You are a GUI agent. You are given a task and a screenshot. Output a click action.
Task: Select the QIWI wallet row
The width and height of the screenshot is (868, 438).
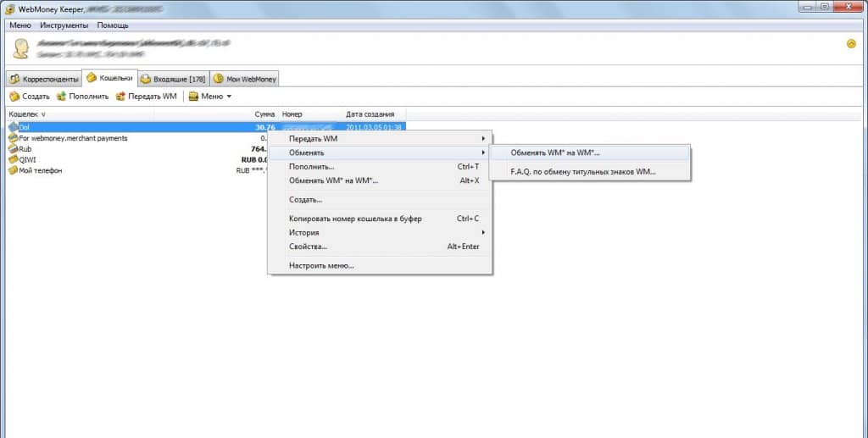[137, 160]
